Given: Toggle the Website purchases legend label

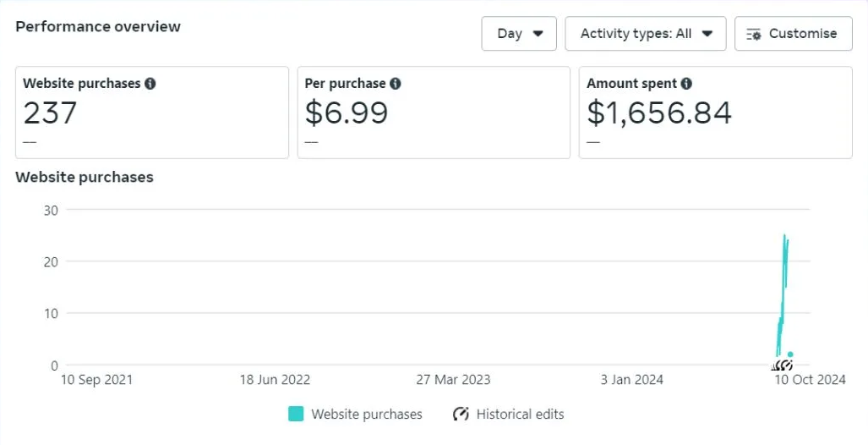Looking at the screenshot, I should point(367,415).
